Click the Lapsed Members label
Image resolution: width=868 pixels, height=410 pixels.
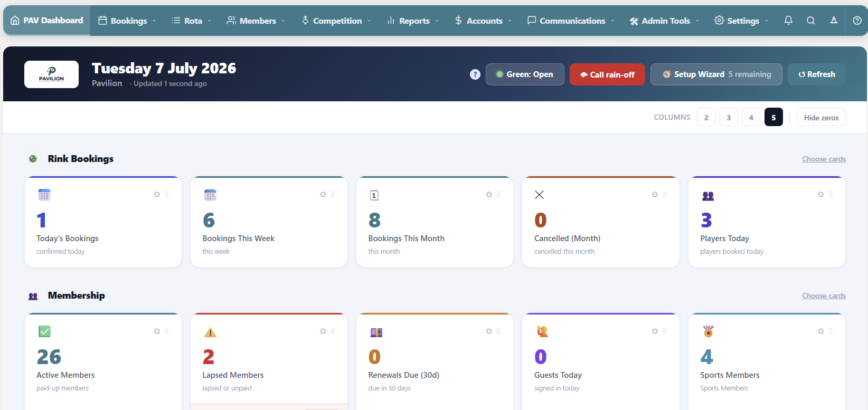pos(233,375)
